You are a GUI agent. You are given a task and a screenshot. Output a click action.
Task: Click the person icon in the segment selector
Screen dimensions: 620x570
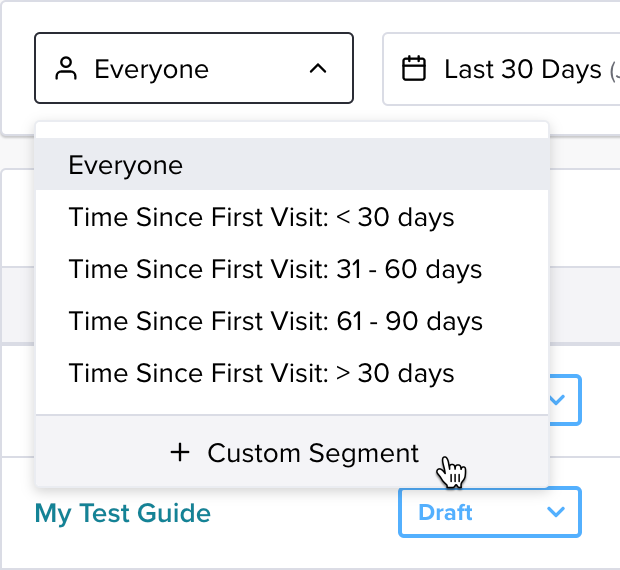click(x=66, y=69)
